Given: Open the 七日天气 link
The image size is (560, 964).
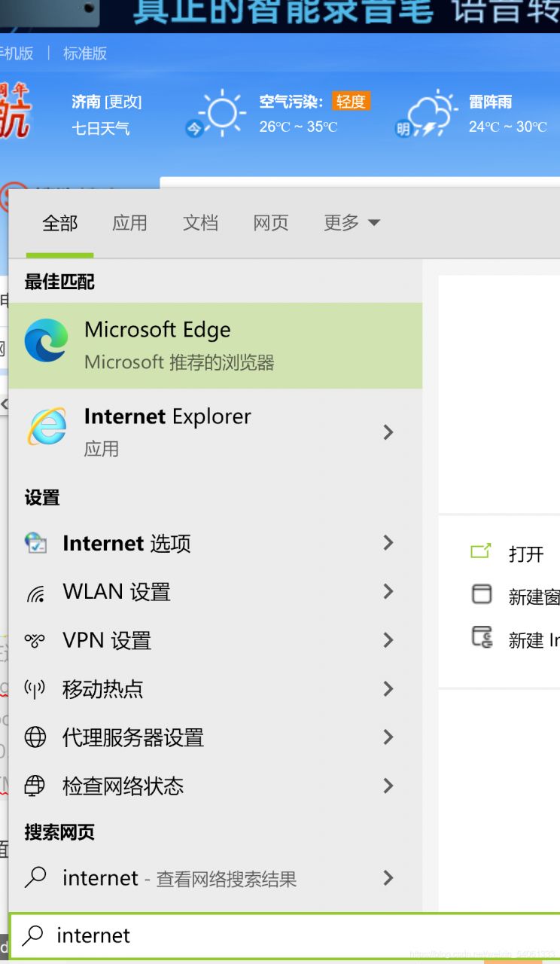Looking at the screenshot, I should [101, 129].
